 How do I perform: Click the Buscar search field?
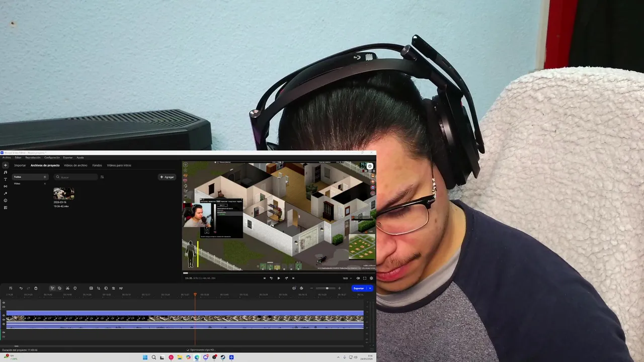pos(76,177)
